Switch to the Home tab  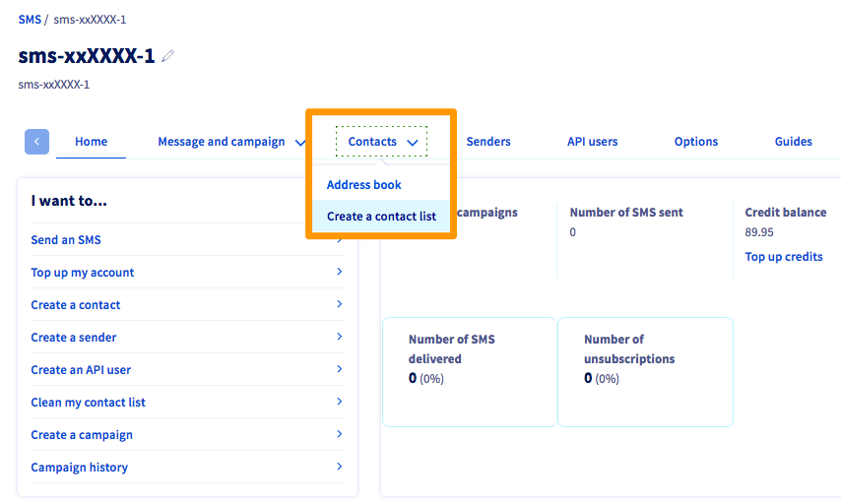(91, 142)
